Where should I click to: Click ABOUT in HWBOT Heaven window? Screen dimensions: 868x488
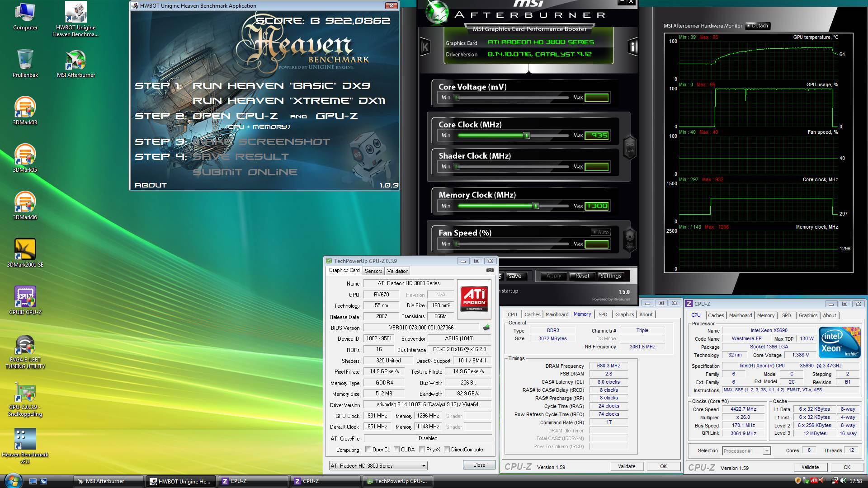point(151,185)
